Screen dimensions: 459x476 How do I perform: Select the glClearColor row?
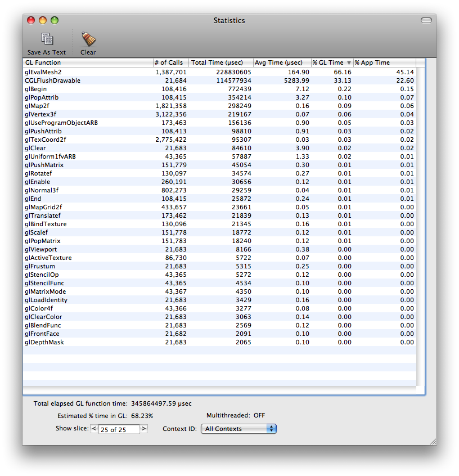pos(219,317)
